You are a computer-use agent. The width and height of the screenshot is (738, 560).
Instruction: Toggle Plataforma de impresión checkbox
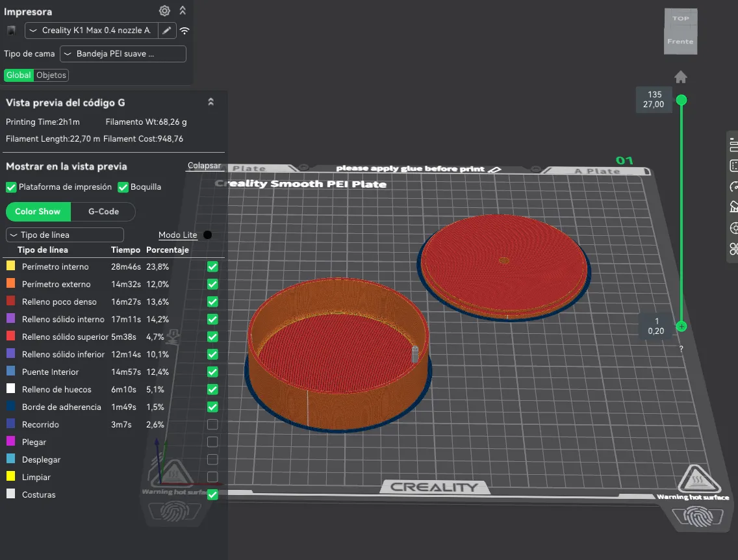click(x=11, y=187)
